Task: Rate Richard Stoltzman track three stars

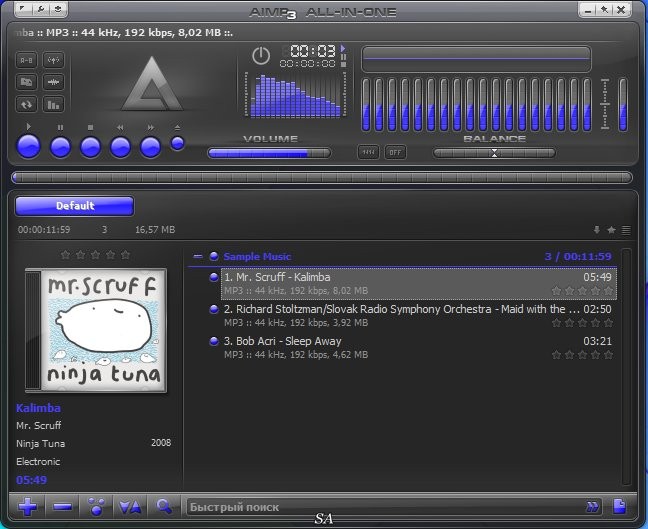Action: (582, 323)
